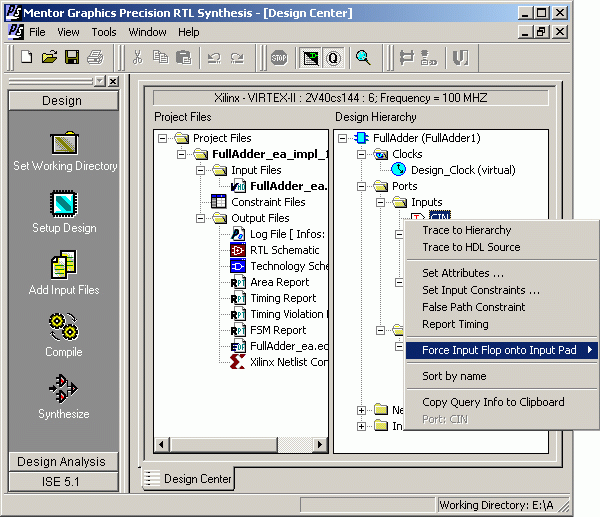Collapse the Clocks folder
The image size is (600, 517).
361,154
